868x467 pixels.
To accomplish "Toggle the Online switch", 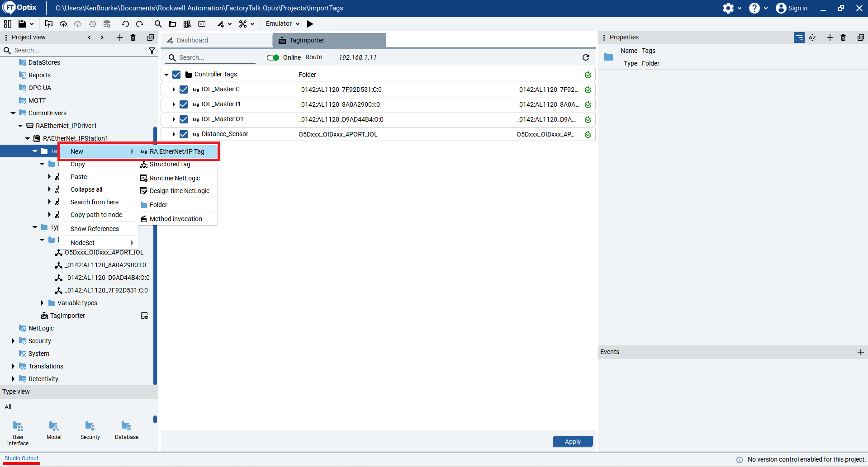I will point(273,57).
